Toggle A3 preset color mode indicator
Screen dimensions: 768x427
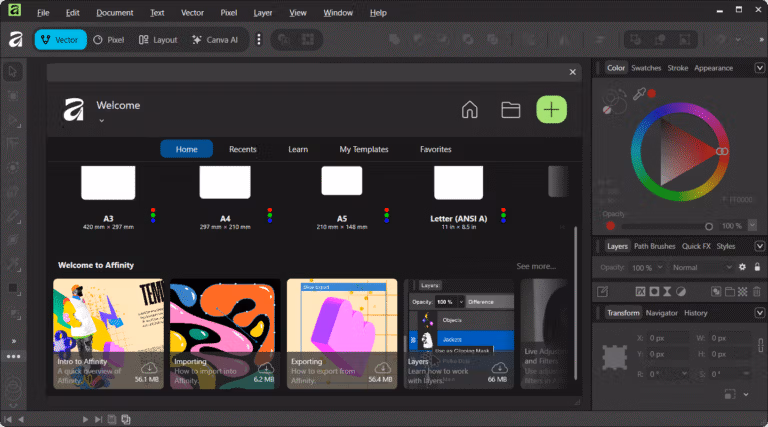tap(153, 215)
